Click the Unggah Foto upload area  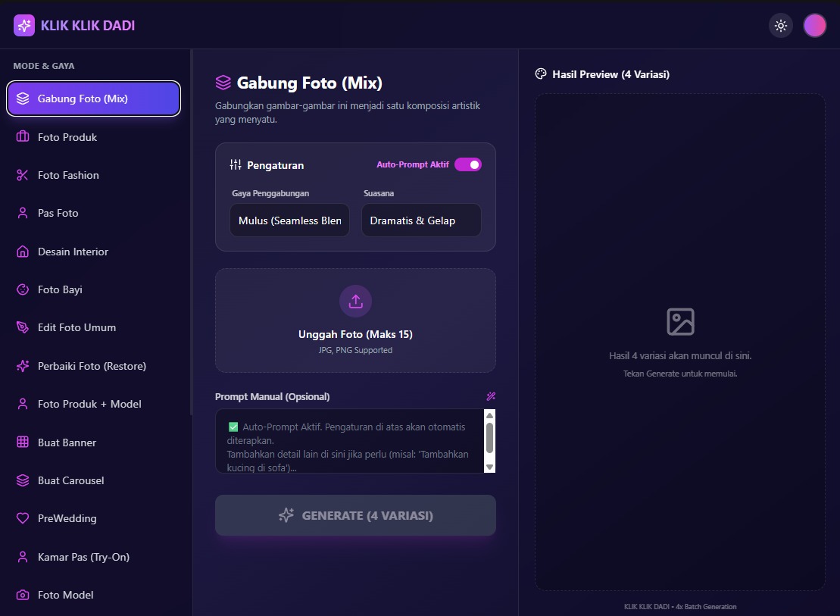(x=355, y=321)
